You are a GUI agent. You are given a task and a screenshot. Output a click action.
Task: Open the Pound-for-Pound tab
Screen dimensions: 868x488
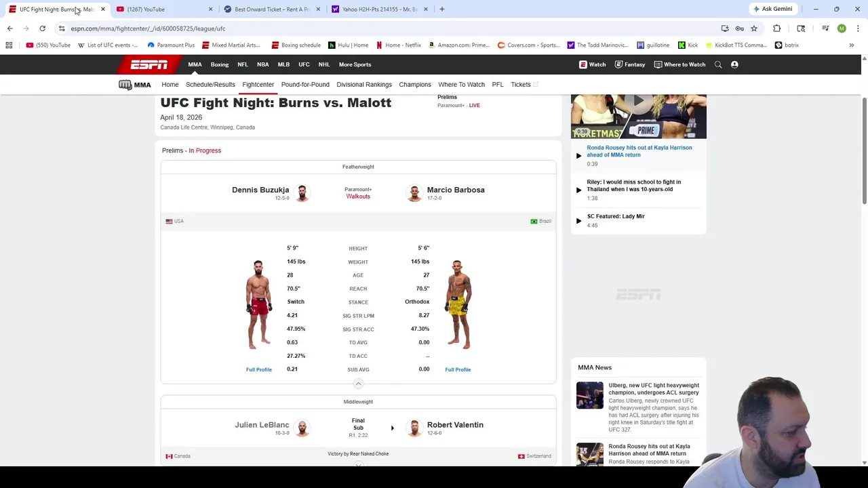point(305,85)
